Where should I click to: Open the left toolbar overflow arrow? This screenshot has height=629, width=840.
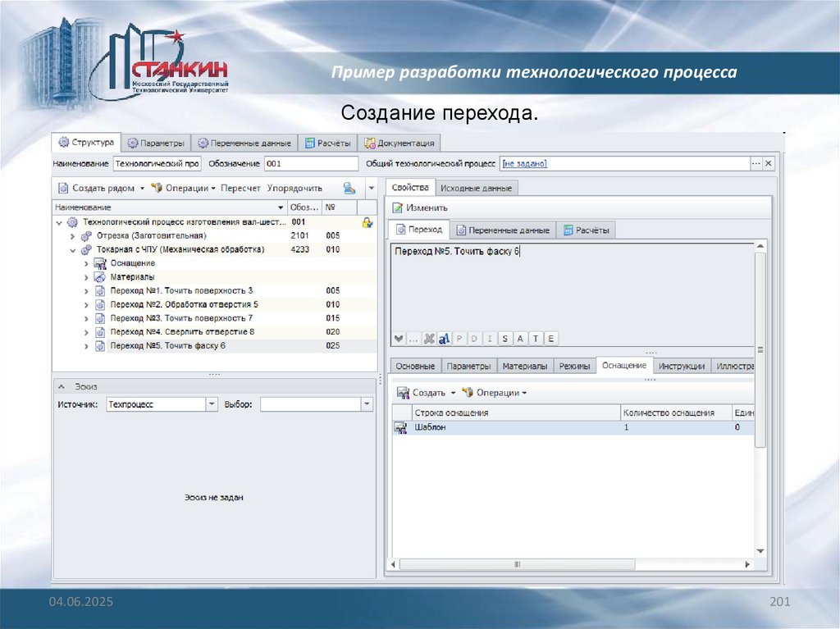[372, 188]
